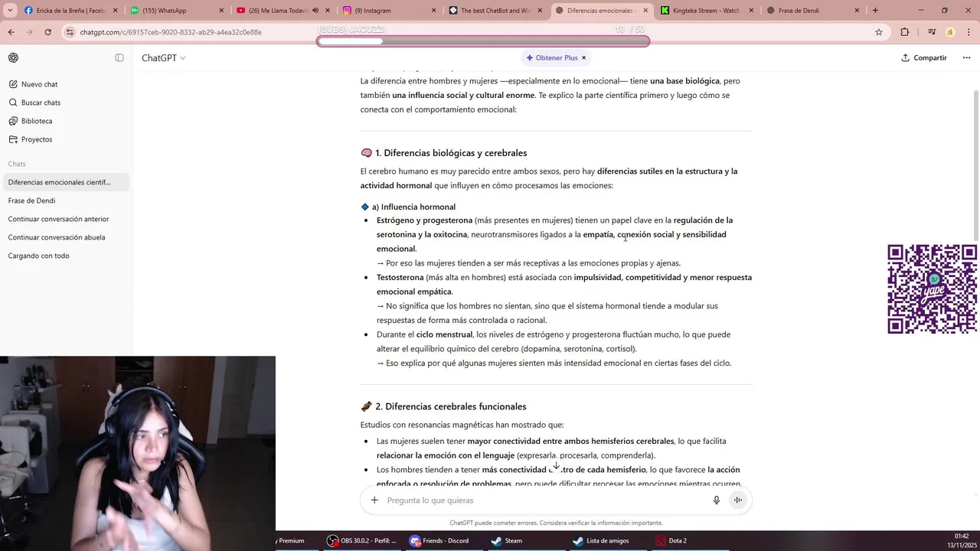The width and height of the screenshot is (980, 551).
Task: Click the bold word Testosterona
Action: pyautogui.click(x=400, y=278)
